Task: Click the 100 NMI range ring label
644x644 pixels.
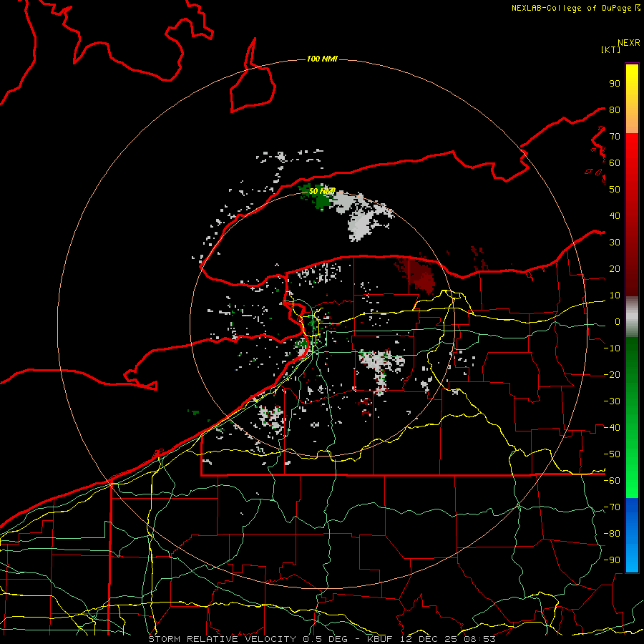Action: coord(322,59)
